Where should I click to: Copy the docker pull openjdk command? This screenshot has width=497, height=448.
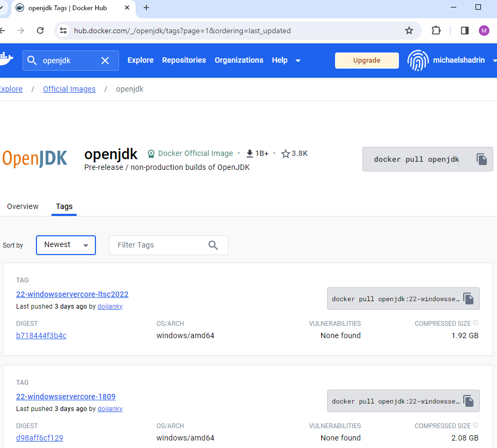[x=481, y=159]
